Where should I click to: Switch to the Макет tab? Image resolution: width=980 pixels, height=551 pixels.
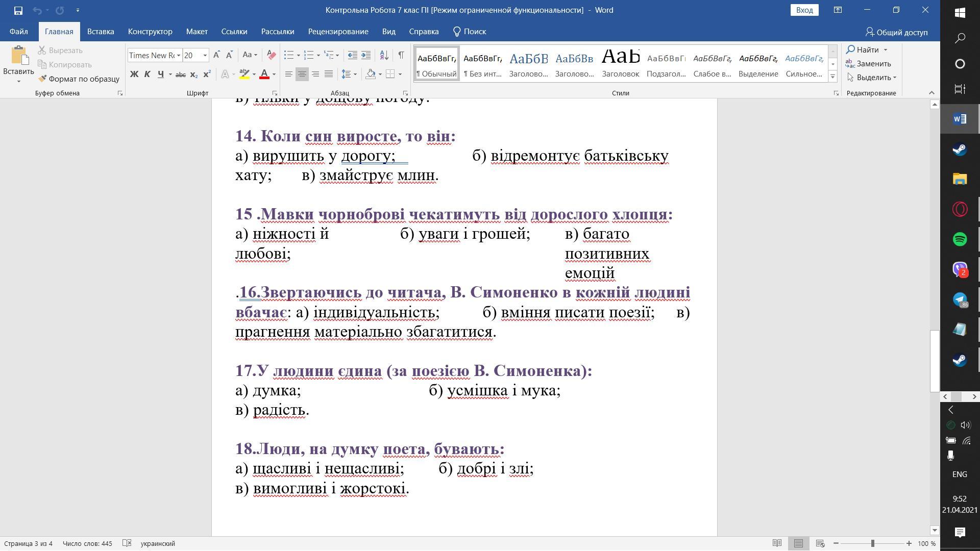pos(197,32)
